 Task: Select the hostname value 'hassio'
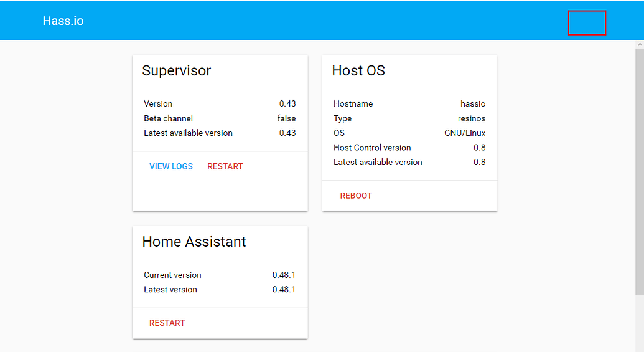(473, 103)
